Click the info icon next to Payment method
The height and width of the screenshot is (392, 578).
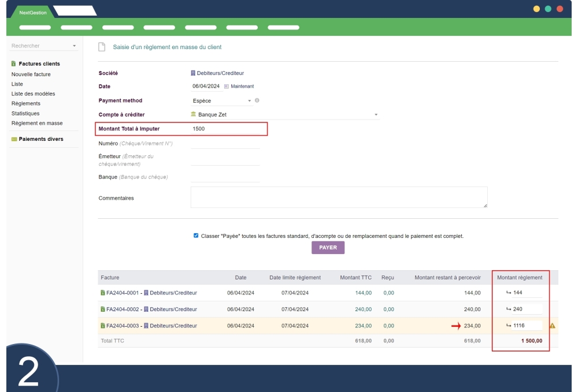257,101
